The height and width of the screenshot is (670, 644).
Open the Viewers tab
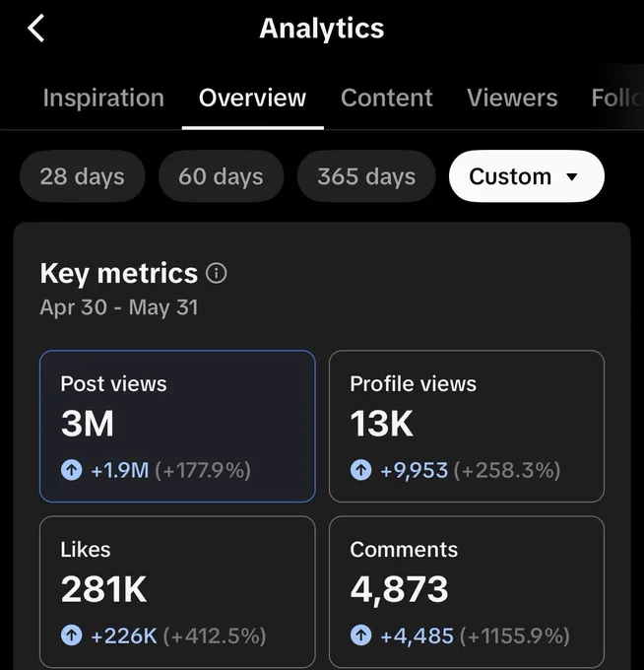(512, 98)
